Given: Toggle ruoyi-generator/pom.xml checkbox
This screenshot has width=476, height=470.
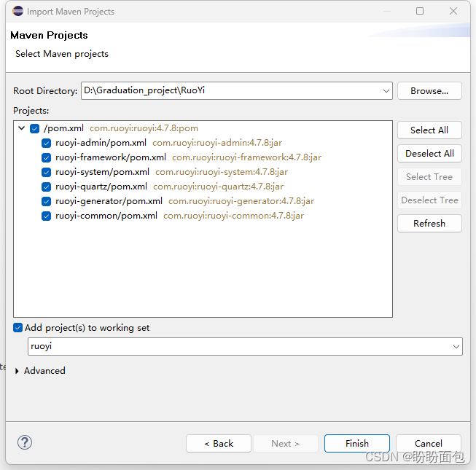Looking at the screenshot, I should click(46, 201).
